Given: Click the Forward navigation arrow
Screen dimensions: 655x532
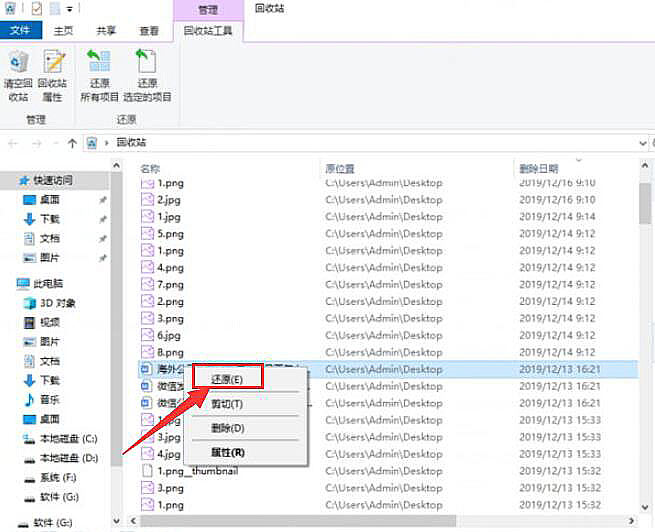Looking at the screenshot, I should [37, 143].
